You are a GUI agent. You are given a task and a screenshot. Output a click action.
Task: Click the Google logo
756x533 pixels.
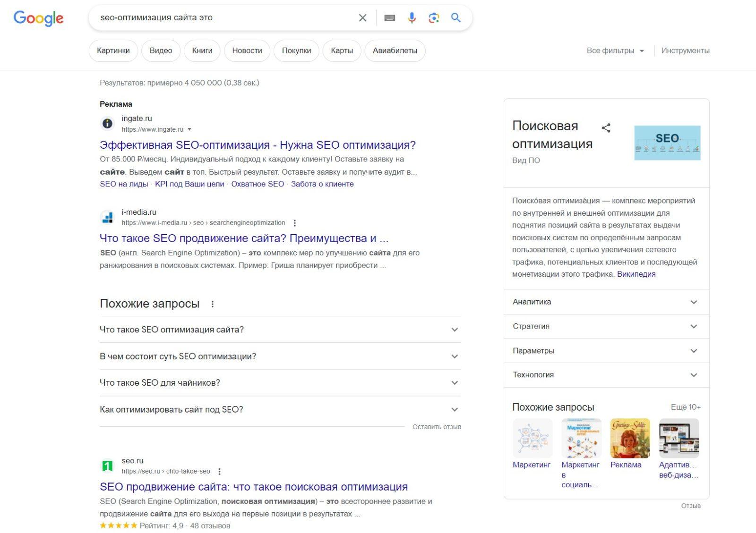click(38, 18)
